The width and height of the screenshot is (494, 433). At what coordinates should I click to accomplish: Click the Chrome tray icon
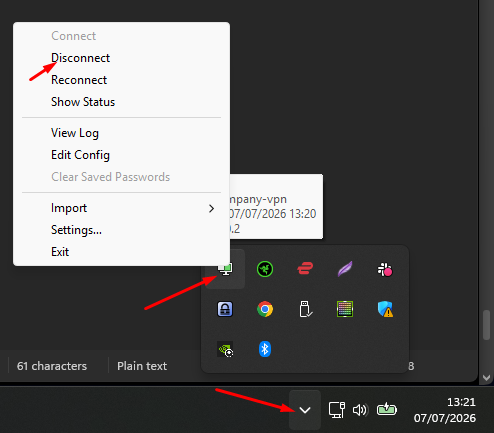point(265,309)
